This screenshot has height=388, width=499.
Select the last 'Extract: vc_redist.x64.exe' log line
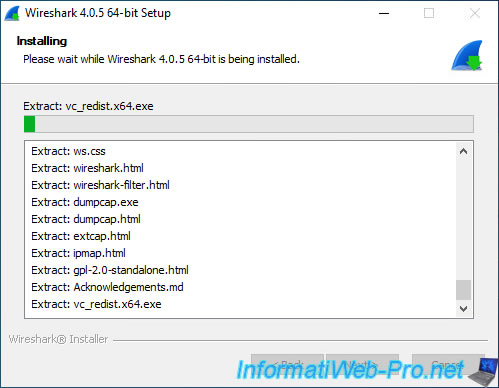(x=96, y=304)
